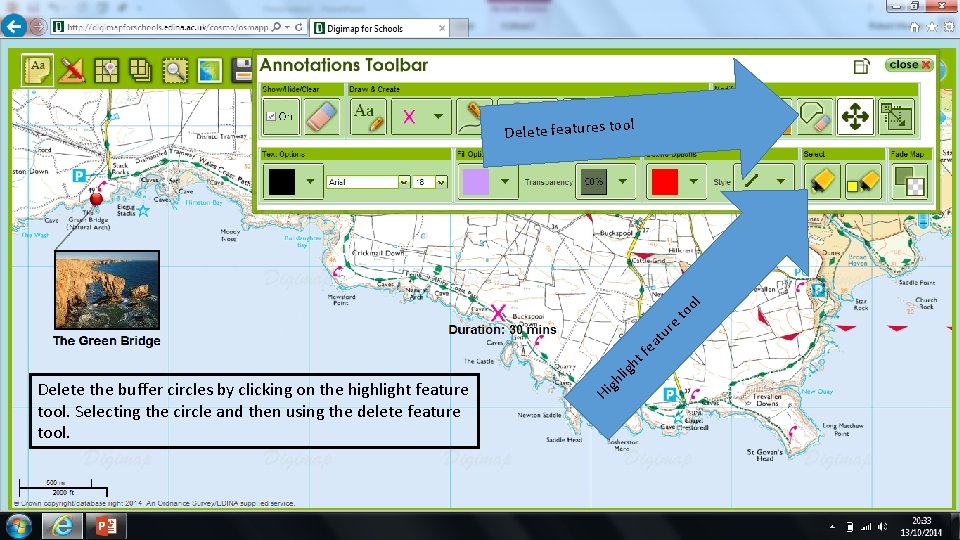Expand the marker symbol dropdown arrow

click(438, 116)
